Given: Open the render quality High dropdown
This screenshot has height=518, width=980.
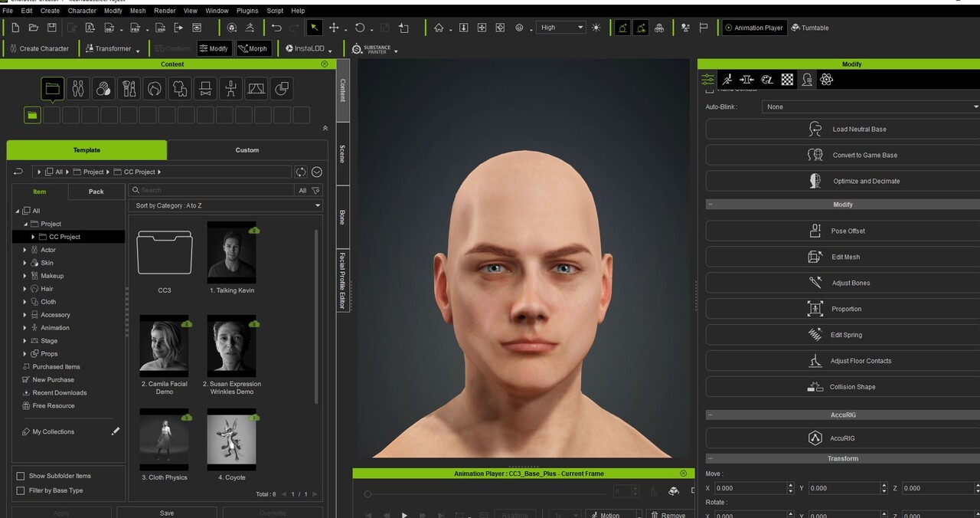Looking at the screenshot, I should [x=560, y=28].
